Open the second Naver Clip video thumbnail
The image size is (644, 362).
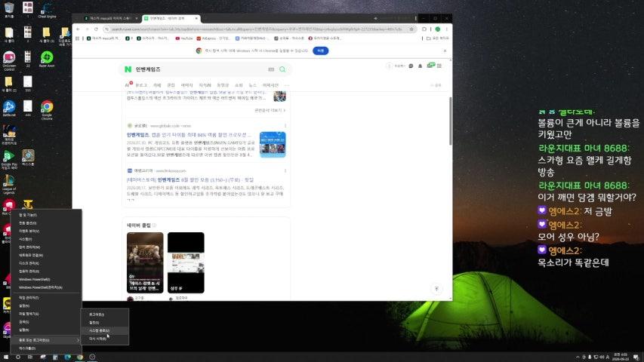pyautogui.click(x=186, y=262)
